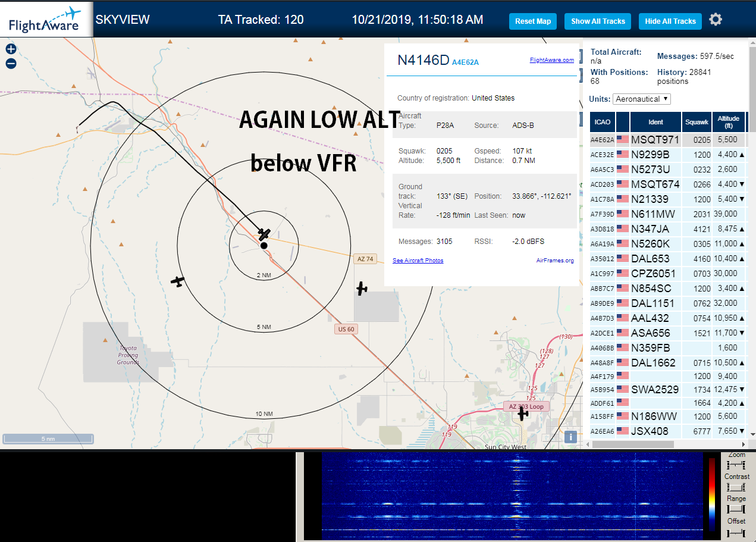The height and width of the screenshot is (542, 756).
Task: Open the Units dropdown set to Aeronautical
Action: [x=642, y=99]
